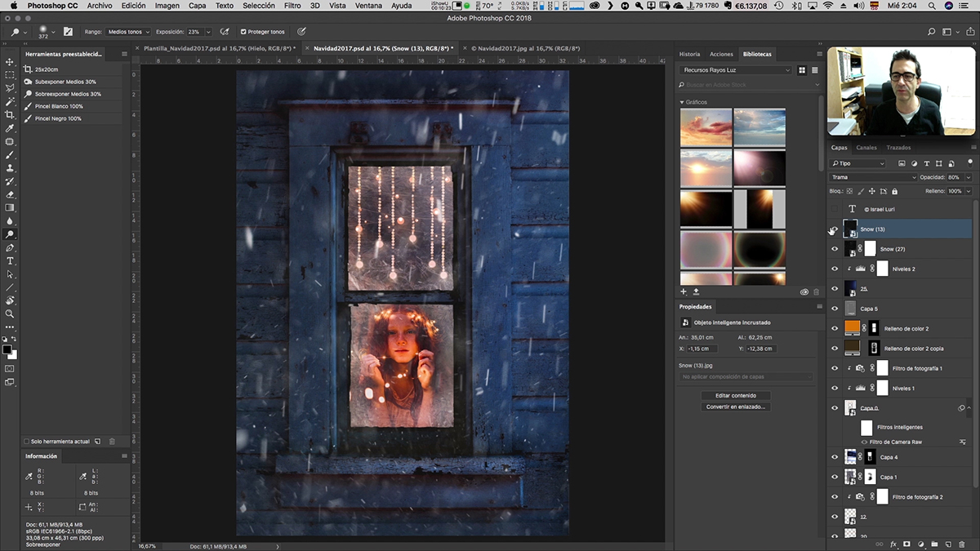Create new adjustment layer

click(920, 544)
